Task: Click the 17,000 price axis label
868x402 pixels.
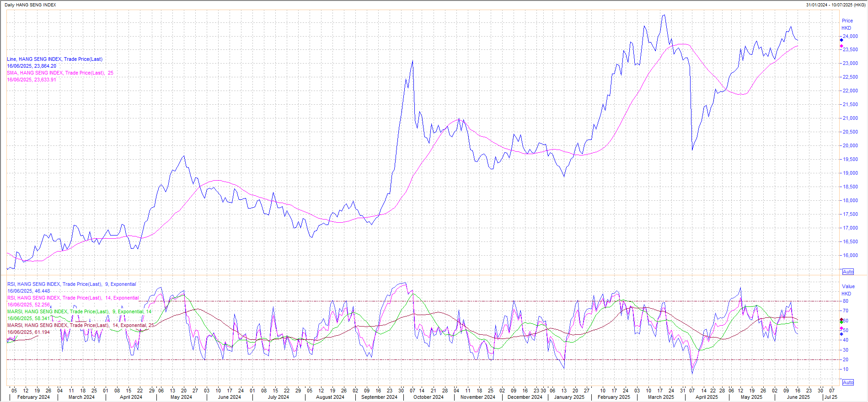Action: coord(851,228)
